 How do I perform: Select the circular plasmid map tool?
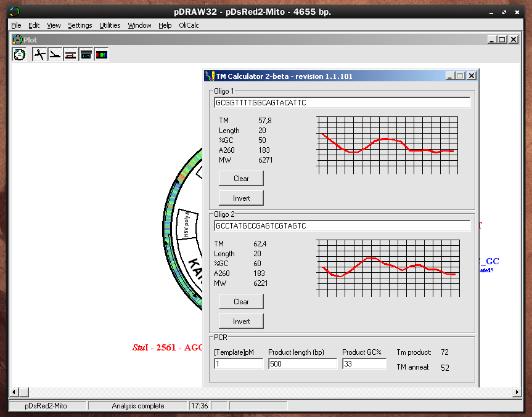[x=19, y=54]
